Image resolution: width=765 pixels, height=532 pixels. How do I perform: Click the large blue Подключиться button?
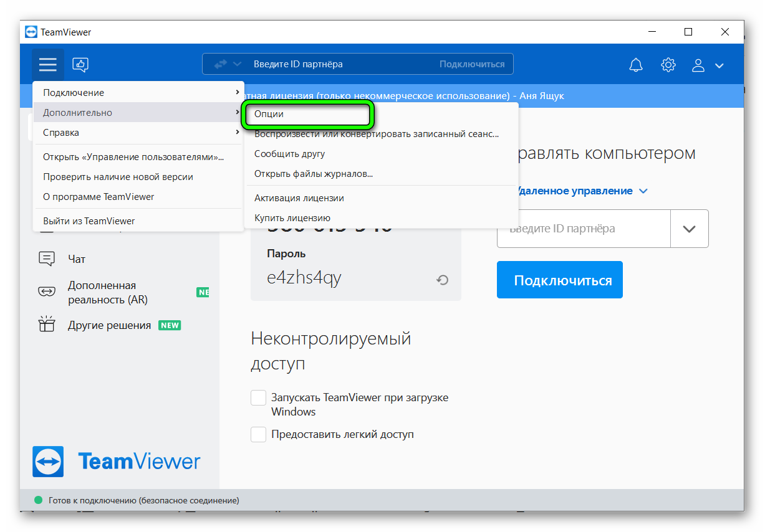tap(560, 280)
